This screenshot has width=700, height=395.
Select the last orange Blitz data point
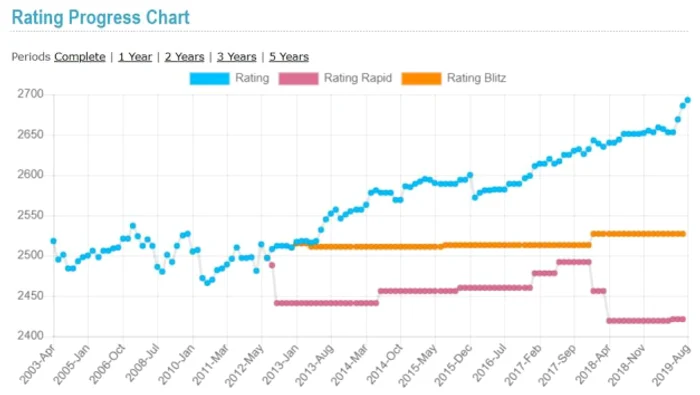point(683,234)
